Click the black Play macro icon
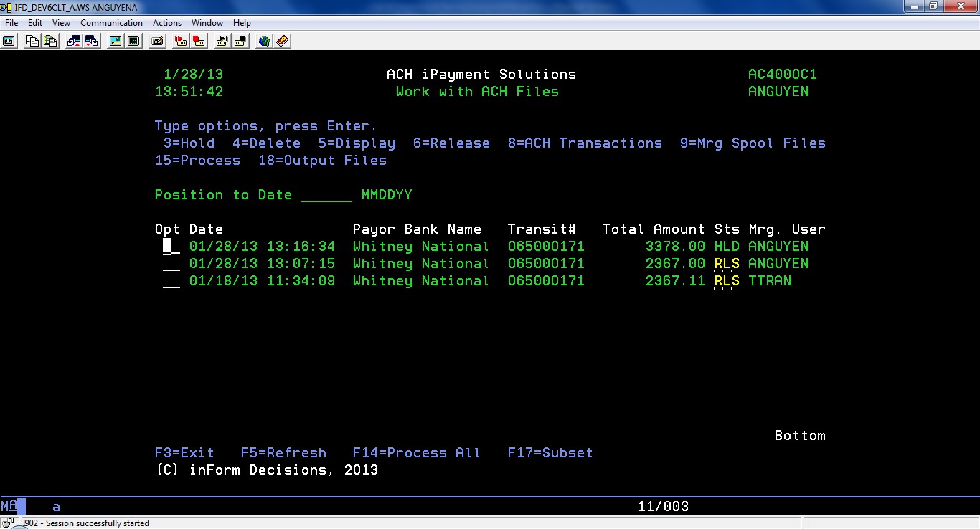Image resolution: width=980 pixels, height=529 pixels. pos(222,41)
